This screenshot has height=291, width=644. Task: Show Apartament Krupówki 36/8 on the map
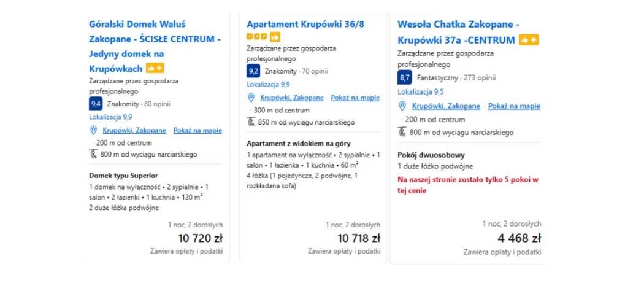[x=355, y=98]
